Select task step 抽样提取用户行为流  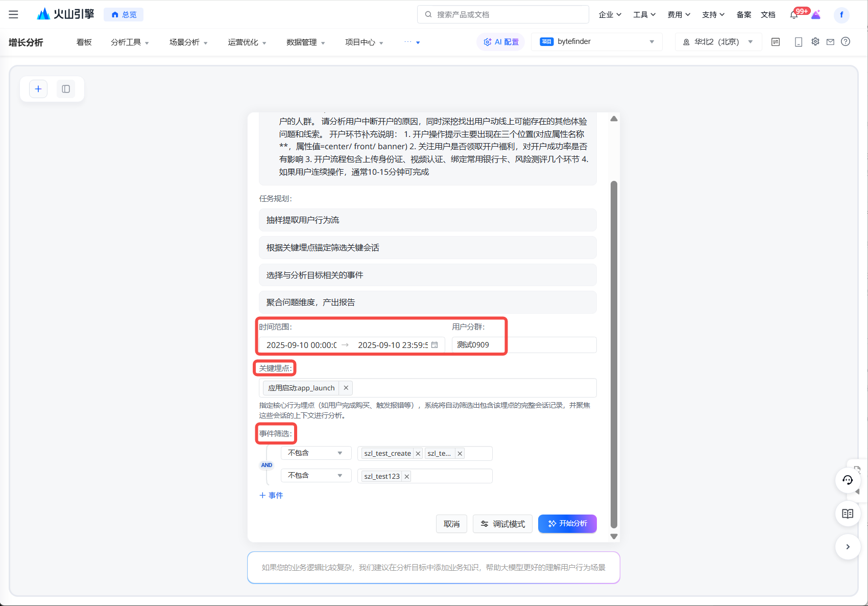pos(428,220)
